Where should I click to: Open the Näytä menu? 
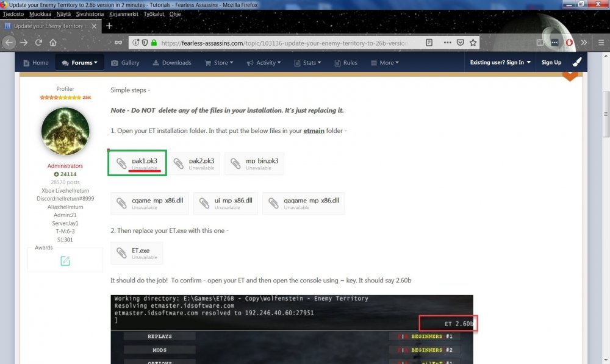click(63, 14)
